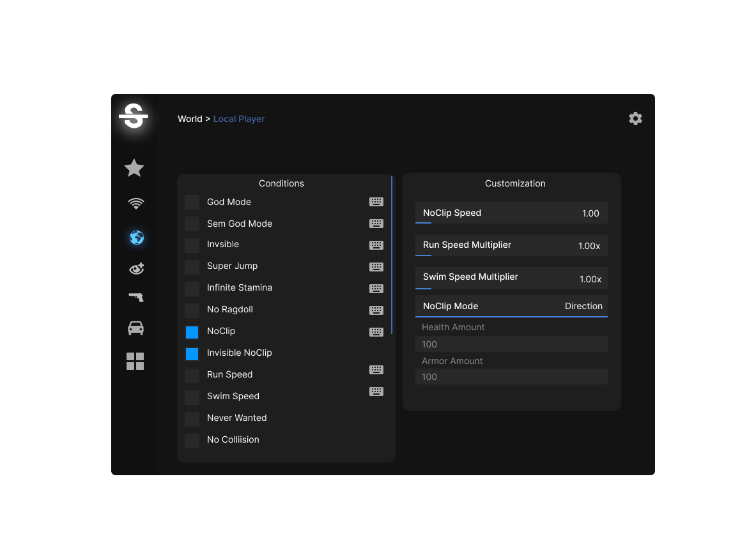Screen dimensions: 756x541
Task: Switch to the World breadcrumb
Action: [x=190, y=118]
